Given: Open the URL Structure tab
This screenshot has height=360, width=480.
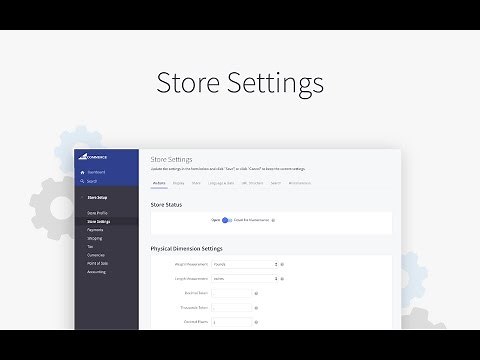Looking at the screenshot, I should tap(252, 183).
